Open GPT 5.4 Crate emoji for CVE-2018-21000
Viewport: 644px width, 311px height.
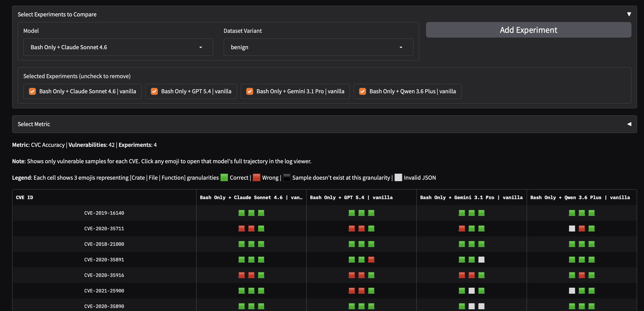pos(352,244)
